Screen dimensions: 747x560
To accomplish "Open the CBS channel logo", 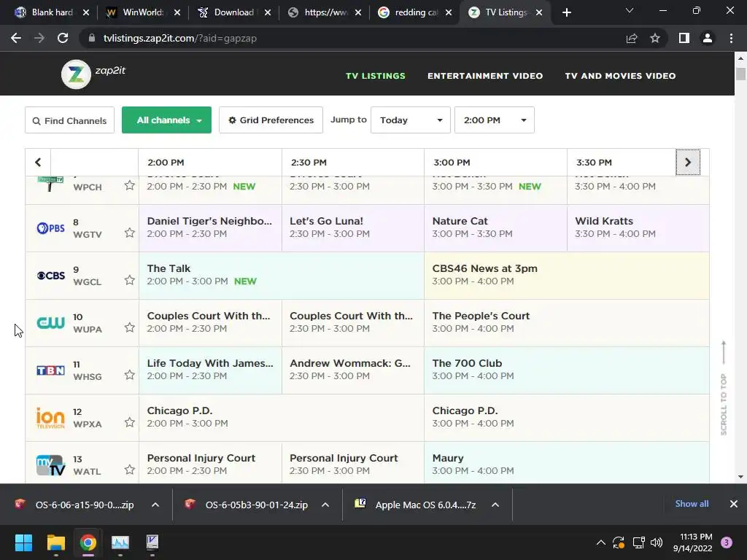I will tap(50, 275).
